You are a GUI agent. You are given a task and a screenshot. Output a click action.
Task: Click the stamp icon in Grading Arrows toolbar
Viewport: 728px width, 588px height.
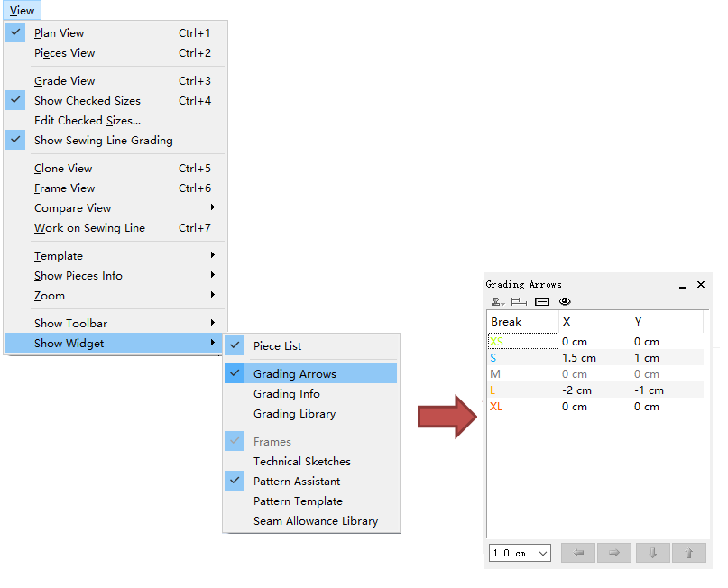(x=497, y=302)
